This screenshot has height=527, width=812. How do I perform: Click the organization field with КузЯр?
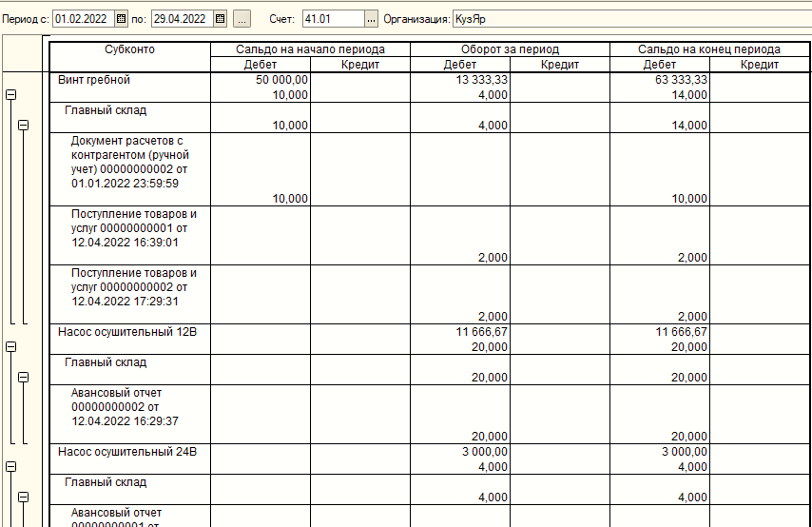[631, 19]
